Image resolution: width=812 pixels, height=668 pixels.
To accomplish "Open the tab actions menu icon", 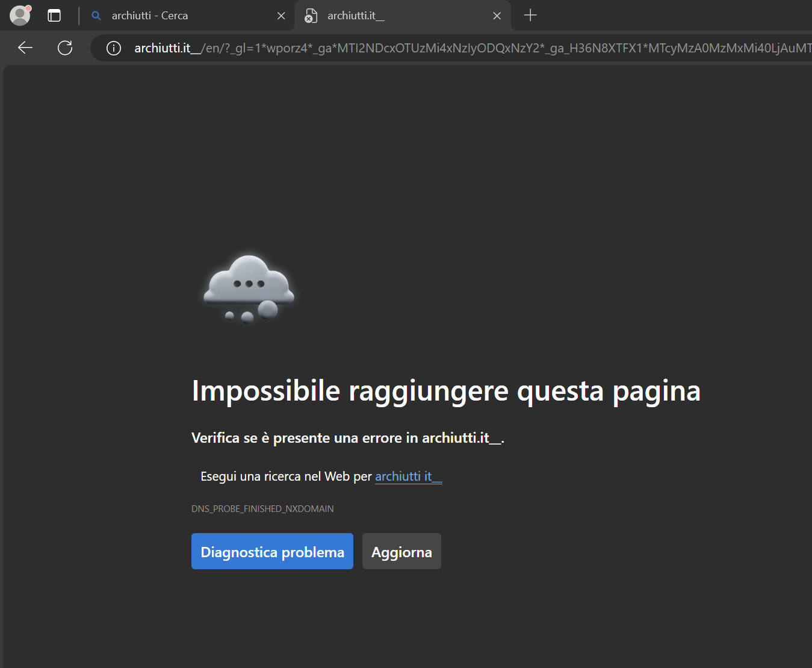I will 54,16.
